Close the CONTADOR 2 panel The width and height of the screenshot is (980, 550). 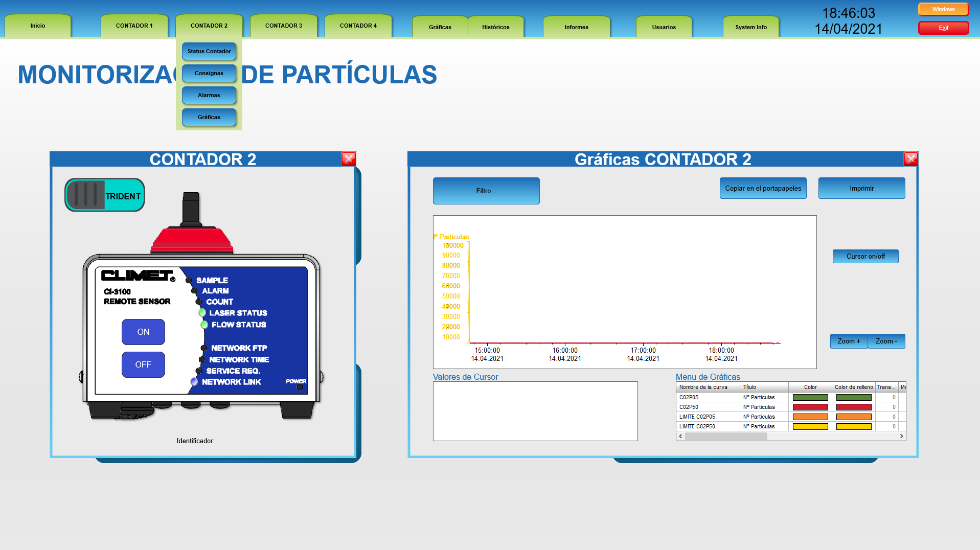[x=349, y=159]
